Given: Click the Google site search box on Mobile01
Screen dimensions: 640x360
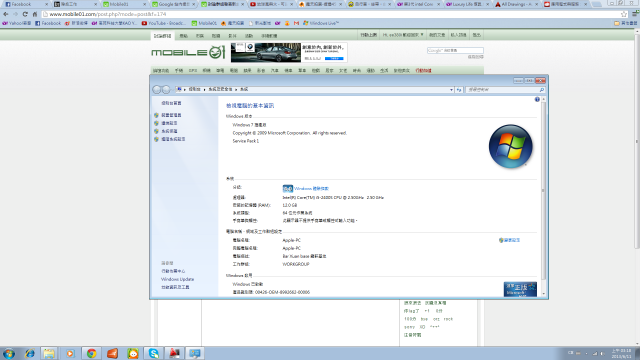Looking at the screenshot, I should coord(455,51).
